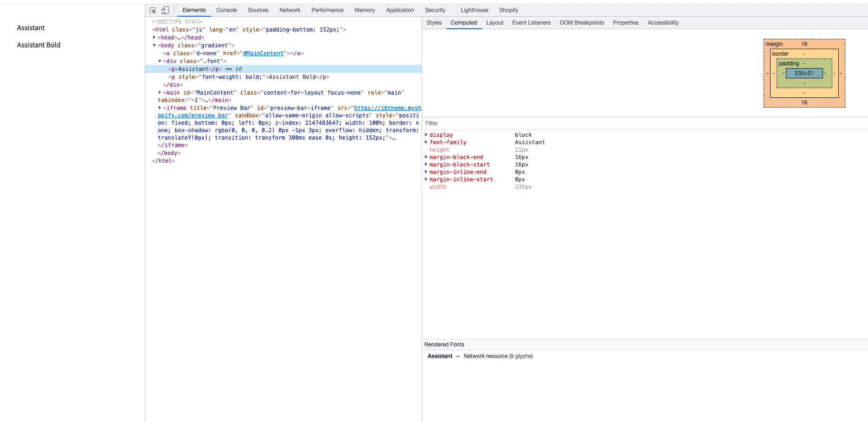The image size is (868, 422).
Task: Open the Memory tab
Action: click(x=365, y=10)
